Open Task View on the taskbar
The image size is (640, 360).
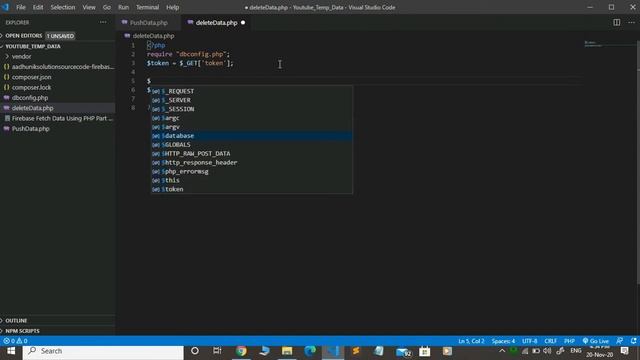click(x=217, y=351)
